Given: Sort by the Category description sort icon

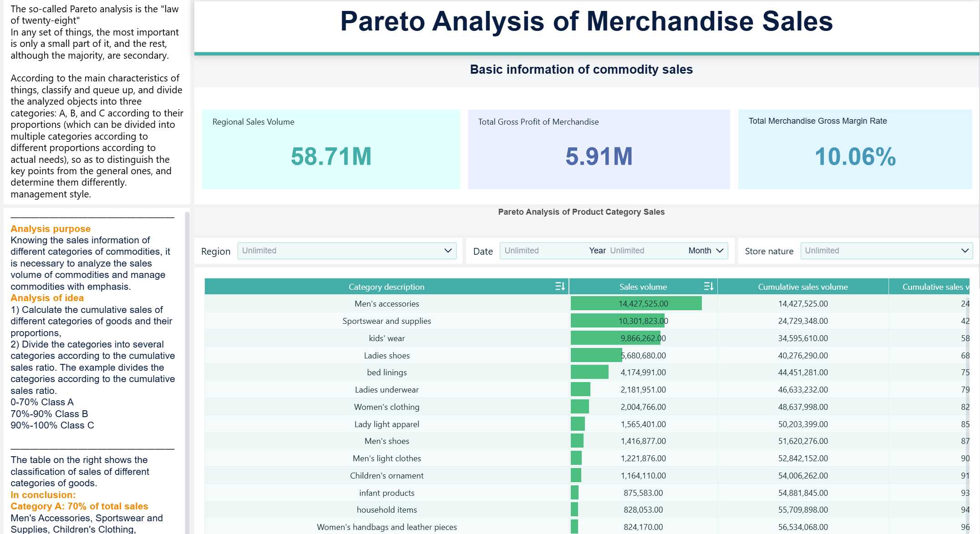Looking at the screenshot, I should click(560, 286).
